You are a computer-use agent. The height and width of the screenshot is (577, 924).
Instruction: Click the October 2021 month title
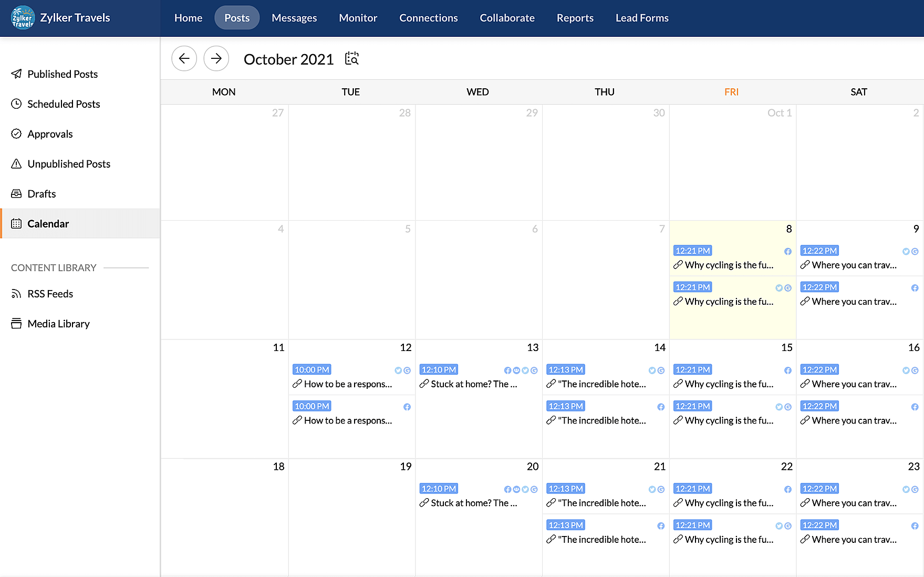[x=288, y=59]
